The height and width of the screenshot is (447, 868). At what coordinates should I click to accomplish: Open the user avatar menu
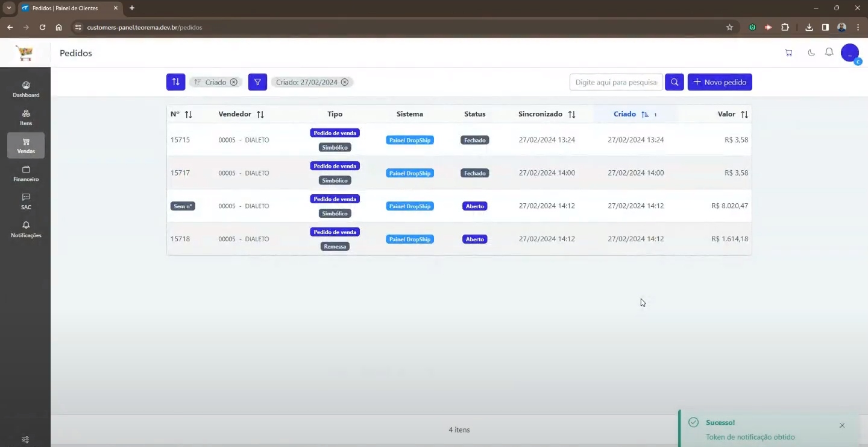pos(850,53)
